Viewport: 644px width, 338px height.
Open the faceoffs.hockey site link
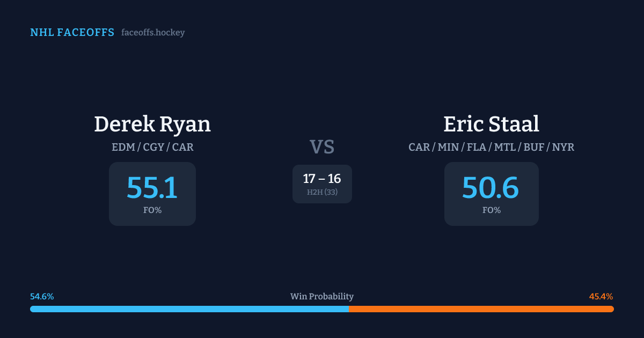pyautogui.click(x=153, y=33)
